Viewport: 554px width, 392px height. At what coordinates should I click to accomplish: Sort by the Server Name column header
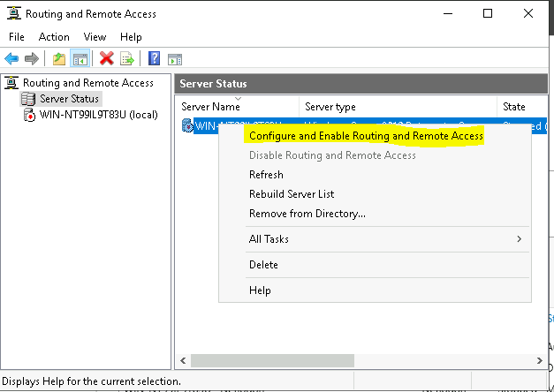pyautogui.click(x=238, y=106)
